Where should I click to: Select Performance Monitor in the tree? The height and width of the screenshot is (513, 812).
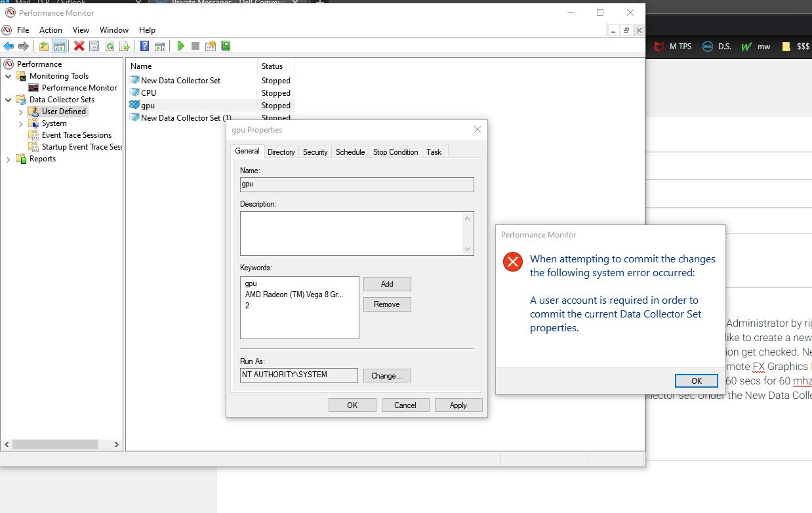[79, 88]
